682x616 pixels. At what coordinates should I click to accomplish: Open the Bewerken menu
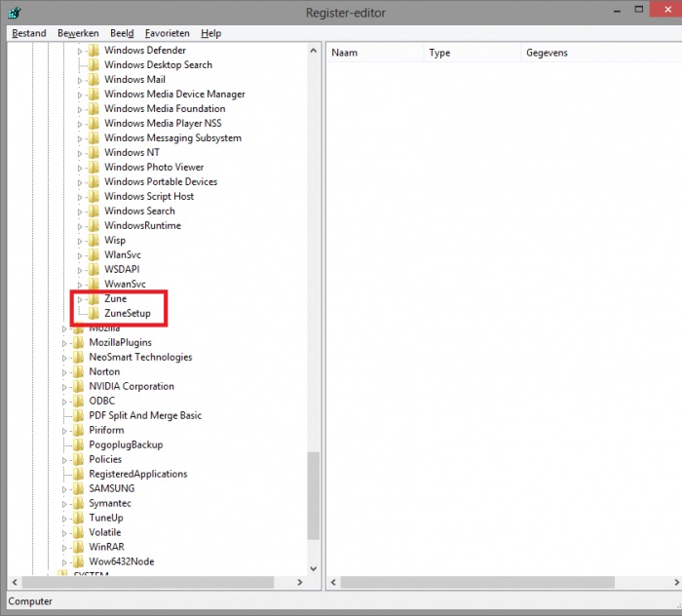[x=78, y=33]
